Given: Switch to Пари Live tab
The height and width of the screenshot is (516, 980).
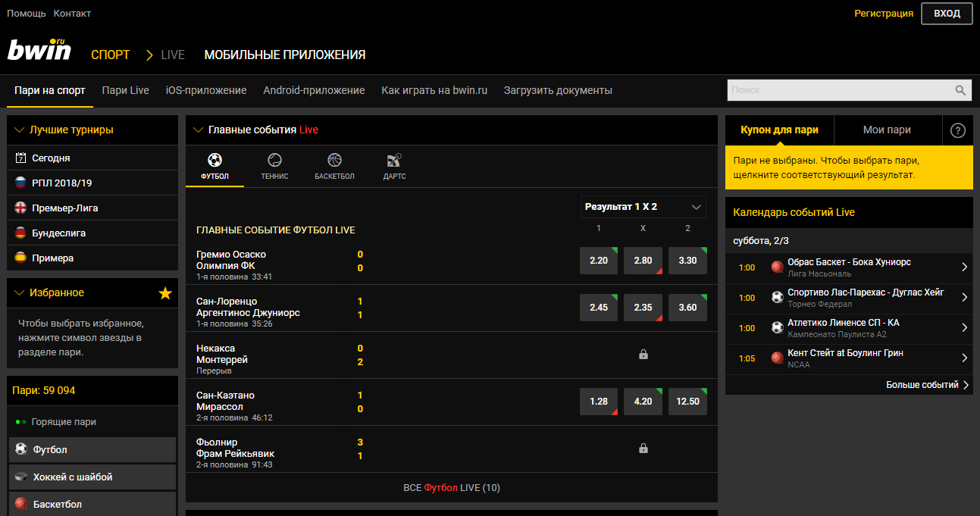Looking at the screenshot, I should 126,90.
